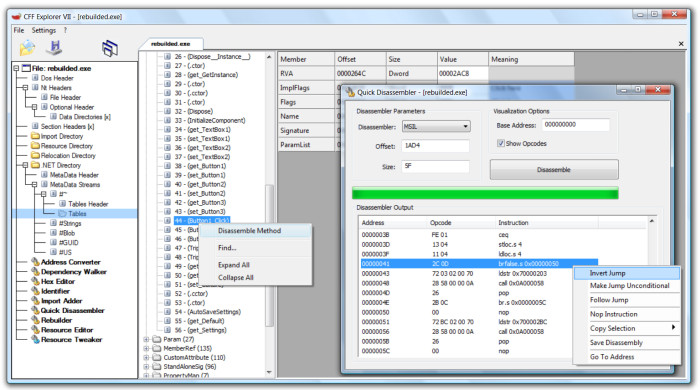Collapse the .NET Directory tree node
Viewport: 700px width, 390px height.
pos(25,165)
